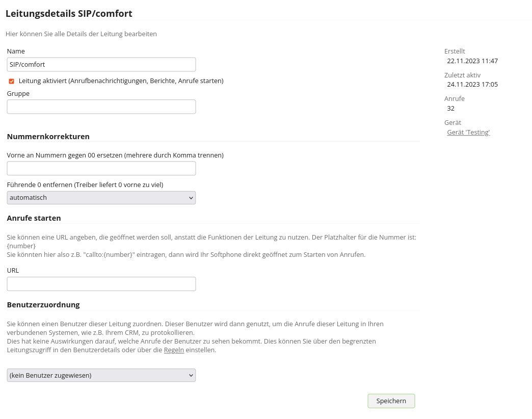Click the 'Anrufe starten' section heading
Screen dimensions: 532x419
pyautogui.click(x=34, y=218)
